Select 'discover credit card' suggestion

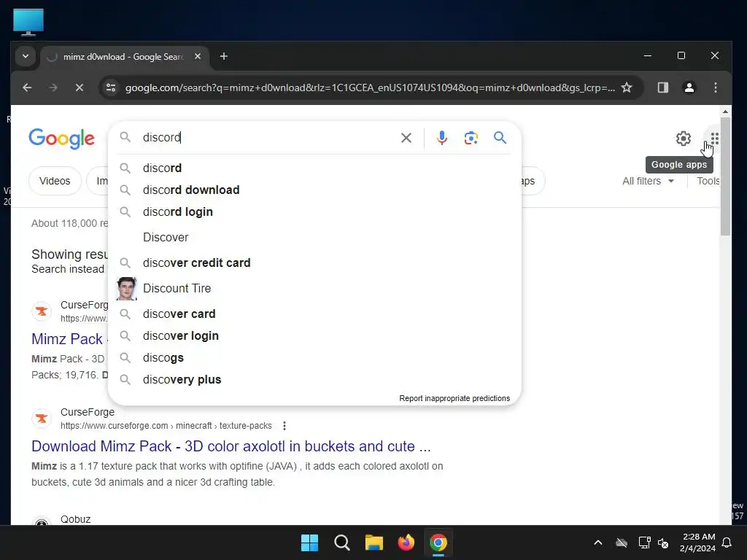[x=314, y=262]
